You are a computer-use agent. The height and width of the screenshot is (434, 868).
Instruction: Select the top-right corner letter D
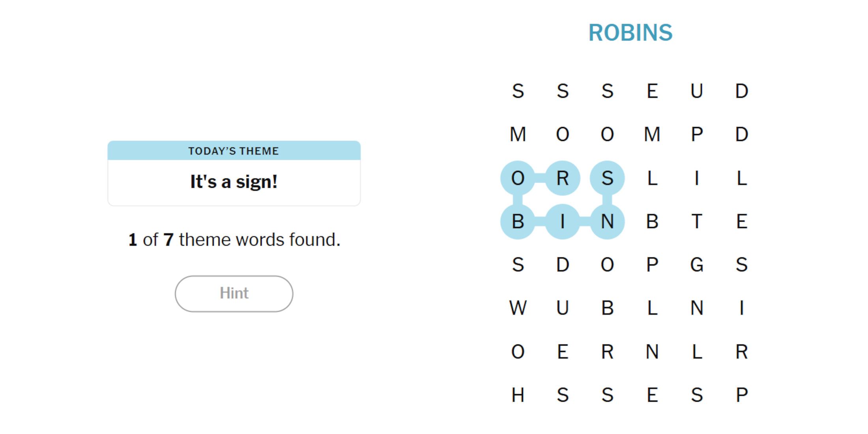742,91
